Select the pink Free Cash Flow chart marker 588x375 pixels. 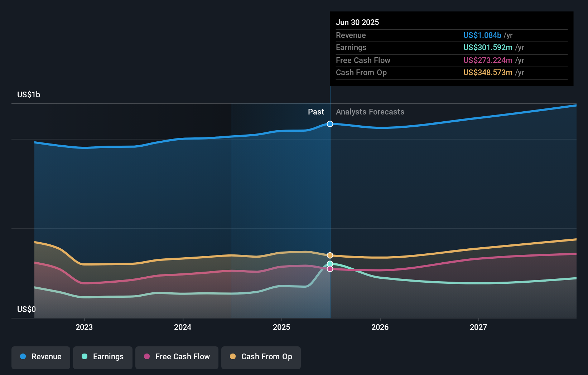point(329,269)
